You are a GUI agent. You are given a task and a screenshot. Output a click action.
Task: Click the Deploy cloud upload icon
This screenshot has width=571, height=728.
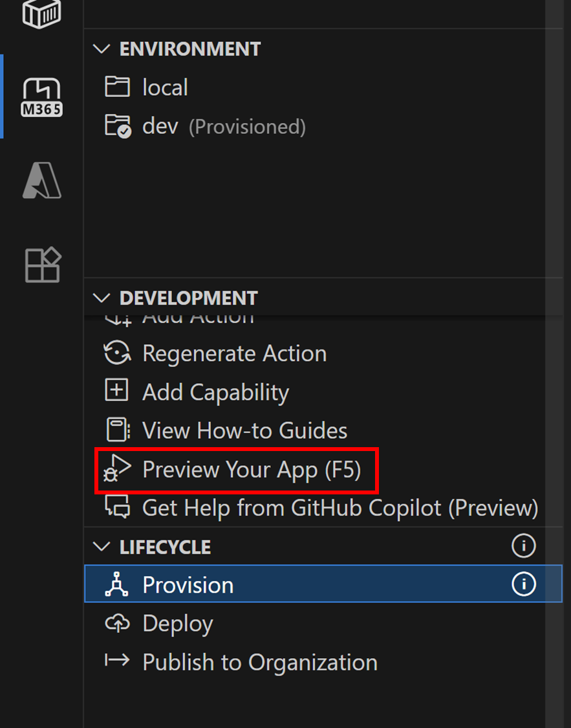[117, 623]
